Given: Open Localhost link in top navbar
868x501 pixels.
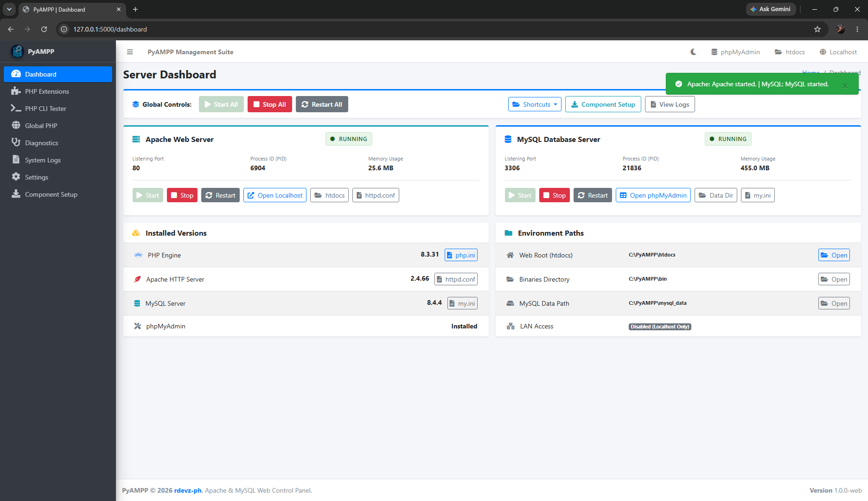Looking at the screenshot, I should (x=838, y=52).
